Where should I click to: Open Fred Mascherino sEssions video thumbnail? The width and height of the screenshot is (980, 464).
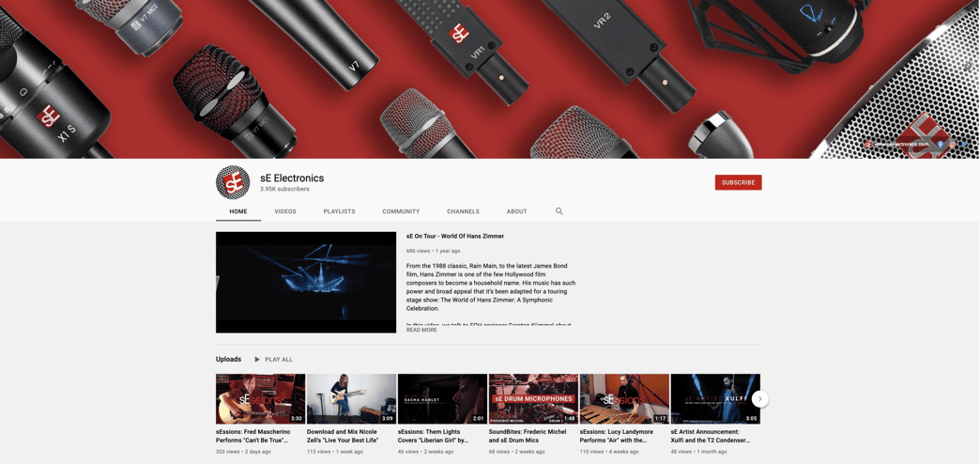tap(261, 399)
